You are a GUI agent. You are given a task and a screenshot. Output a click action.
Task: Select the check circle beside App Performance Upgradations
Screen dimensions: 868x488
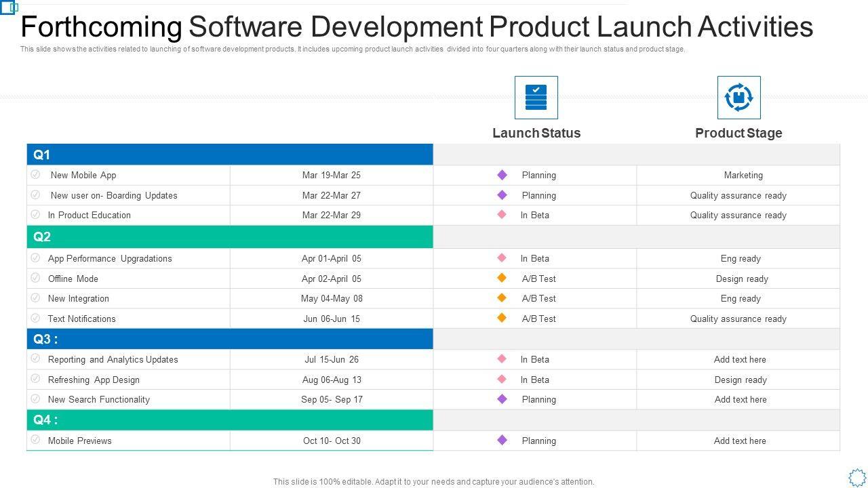point(35,258)
